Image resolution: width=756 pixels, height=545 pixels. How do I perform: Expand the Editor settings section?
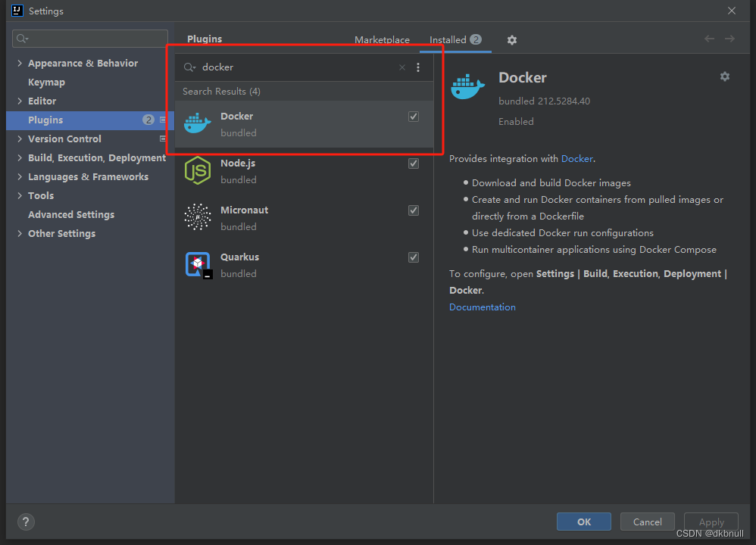(x=20, y=101)
